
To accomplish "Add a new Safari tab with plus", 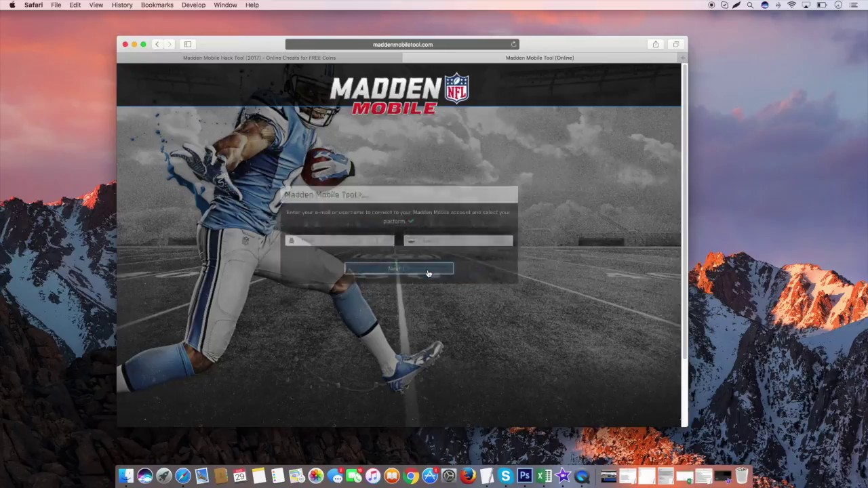I will coord(683,58).
